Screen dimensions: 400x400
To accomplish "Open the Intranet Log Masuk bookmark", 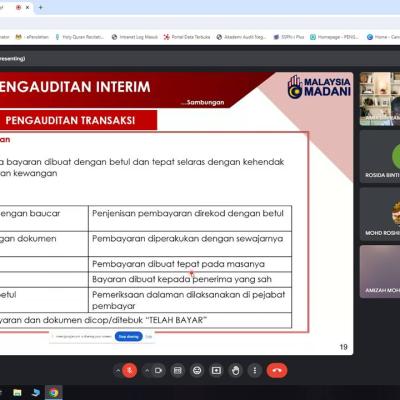I will tap(135, 37).
